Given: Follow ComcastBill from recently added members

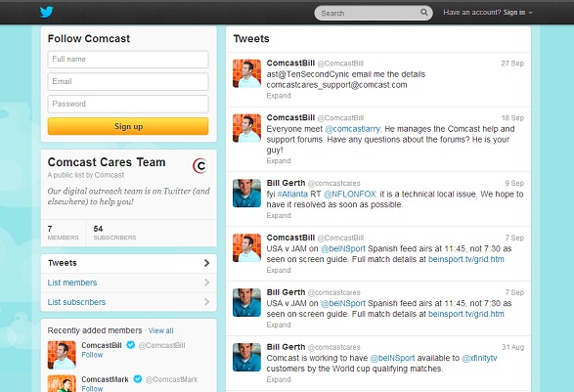Looking at the screenshot, I should pyautogui.click(x=92, y=355).
